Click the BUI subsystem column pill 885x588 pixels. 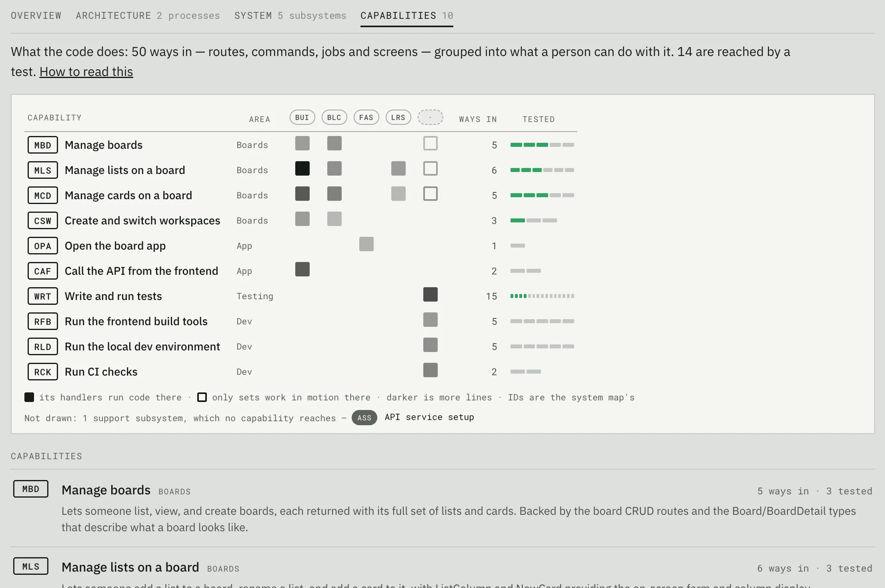[x=302, y=117]
